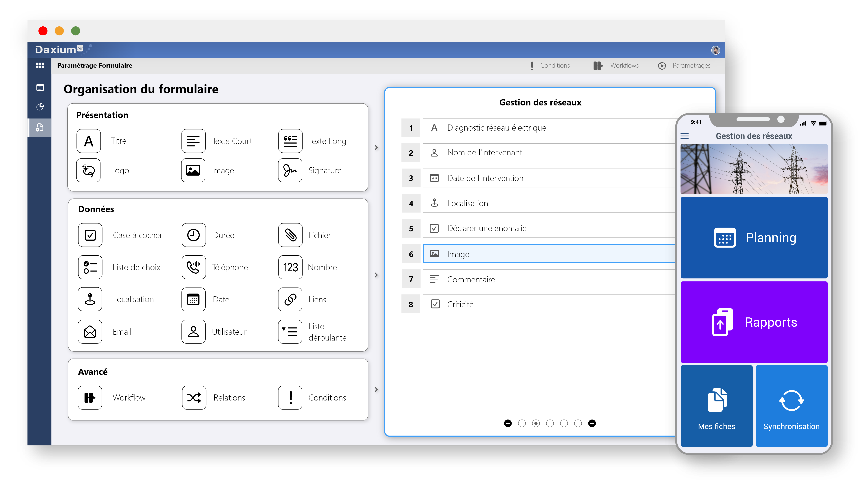Select the Durée data field icon
The width and height of the screenshot is (868, 490).
pos(193,234)
